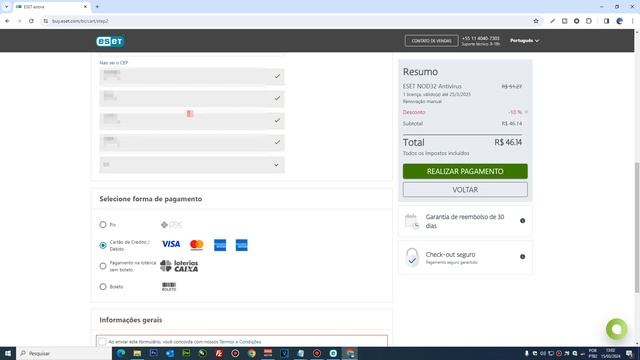This screenshot has width=640, height=360.
Task: Click the Não sei o CEP link
Action: 113,63
